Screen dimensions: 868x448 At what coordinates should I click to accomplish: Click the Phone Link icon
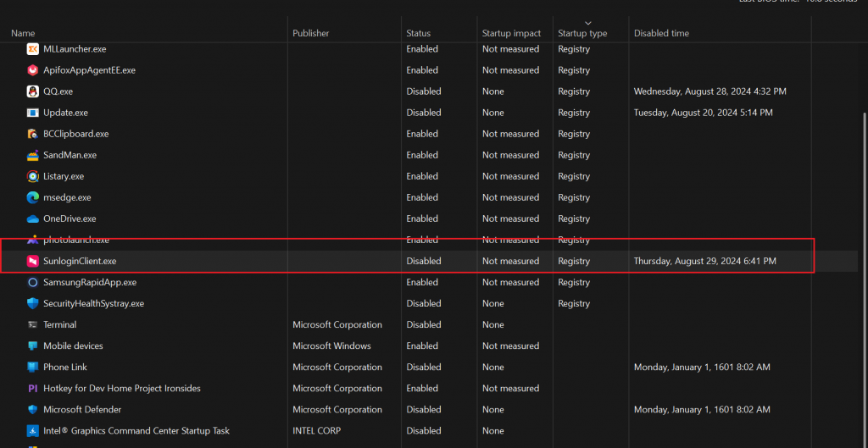[33, 368]
